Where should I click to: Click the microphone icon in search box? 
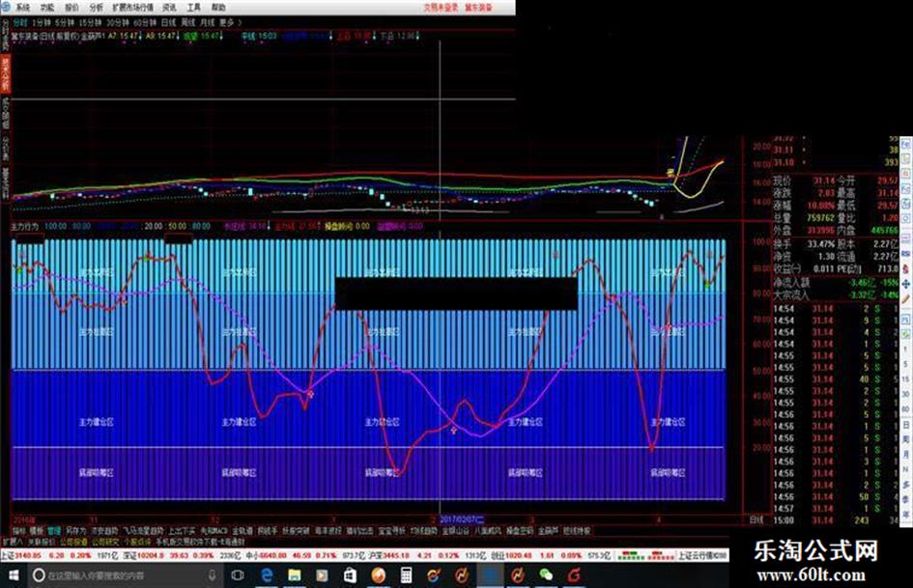click(x=212, y=575)
